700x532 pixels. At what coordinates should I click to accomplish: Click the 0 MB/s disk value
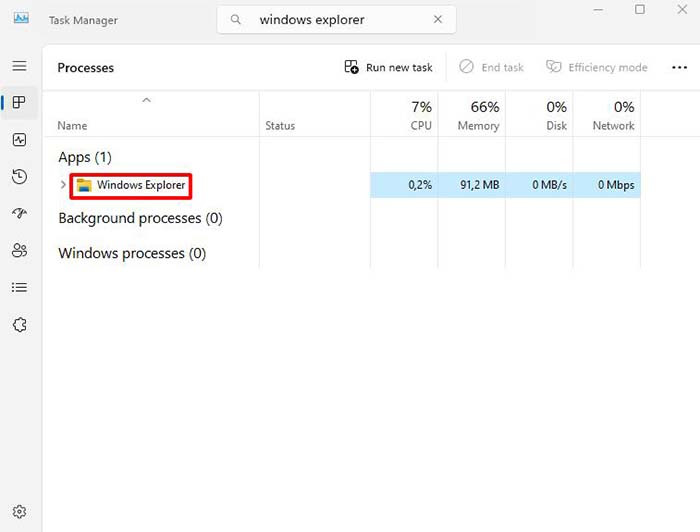[x=549, y=185]
